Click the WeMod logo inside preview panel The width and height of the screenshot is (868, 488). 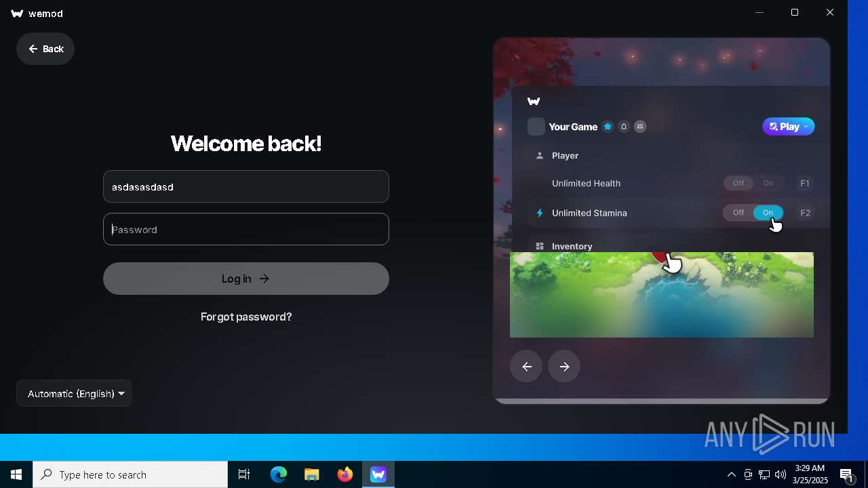coord(534,102)
